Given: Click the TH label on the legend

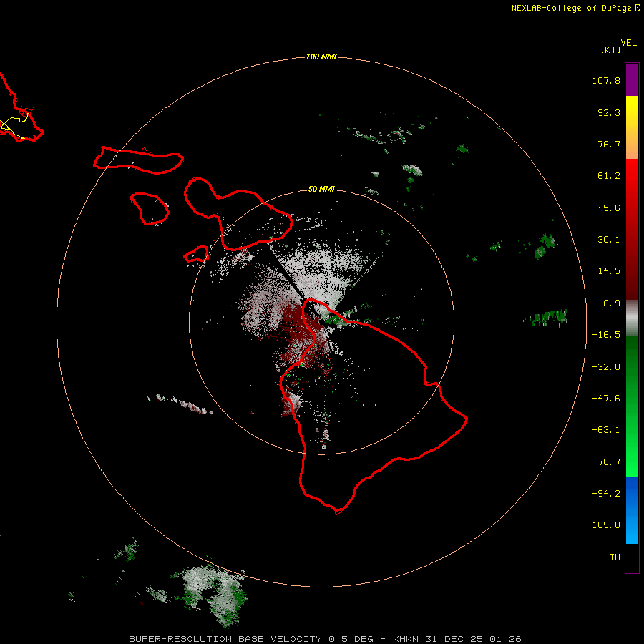Looking at the screenshot, I should coord(615,557).
